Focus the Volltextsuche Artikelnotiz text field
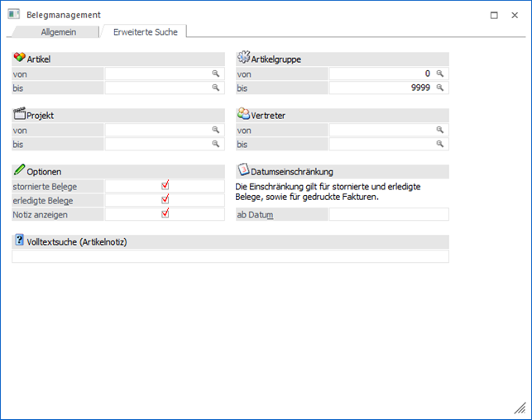 pos(230,256)
